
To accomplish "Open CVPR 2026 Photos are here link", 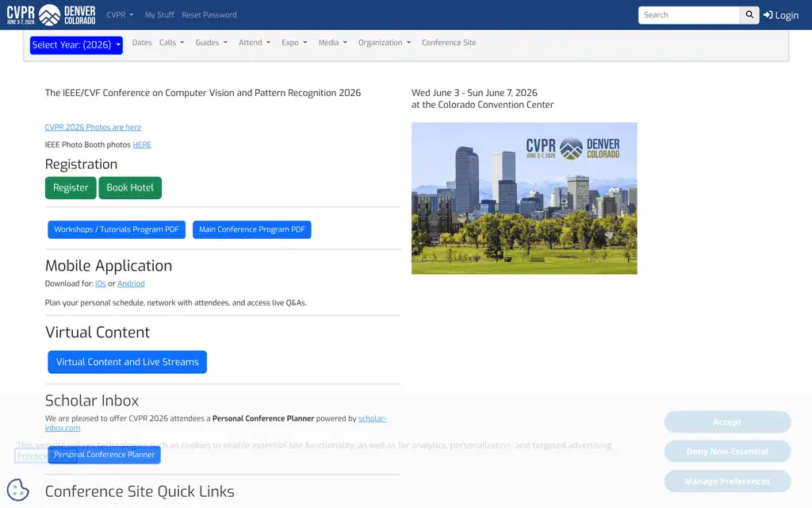I will [93, 127].
